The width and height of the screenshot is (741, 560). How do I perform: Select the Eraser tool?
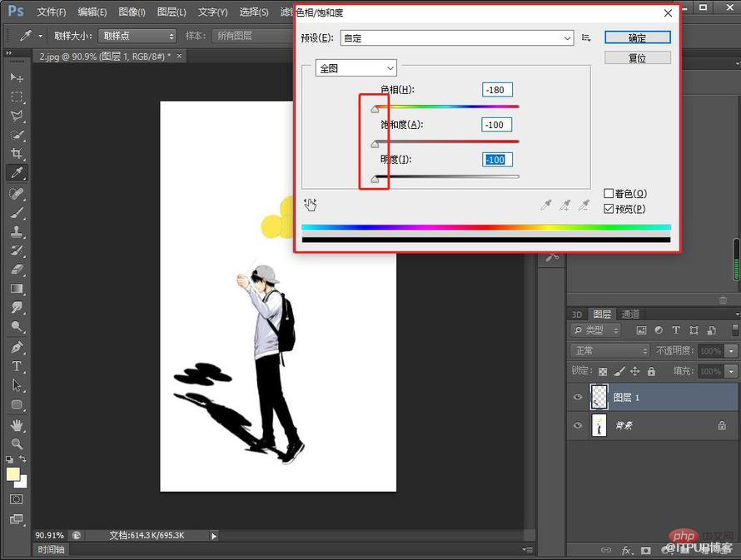pos(17,270)
